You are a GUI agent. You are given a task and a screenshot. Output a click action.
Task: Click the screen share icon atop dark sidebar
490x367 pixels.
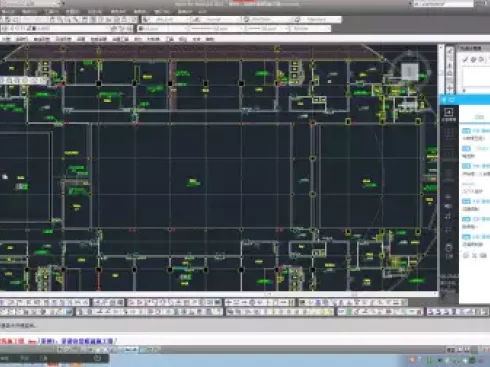449,112
